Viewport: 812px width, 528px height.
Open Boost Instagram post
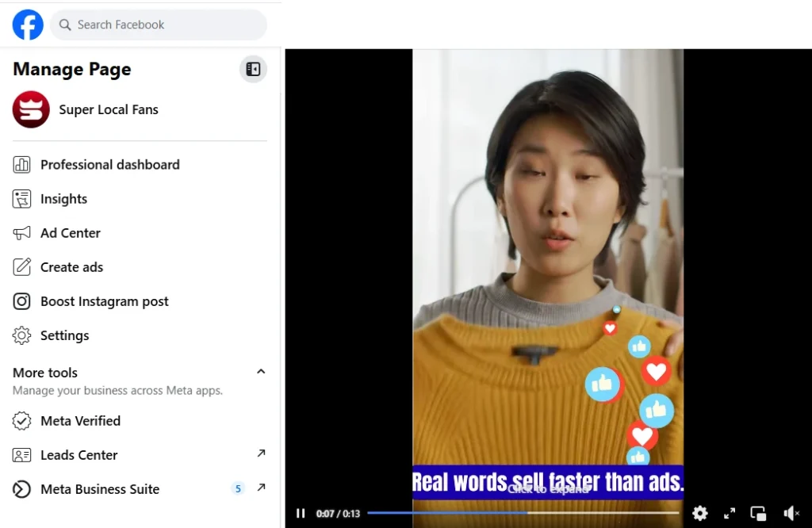(105, 301)
